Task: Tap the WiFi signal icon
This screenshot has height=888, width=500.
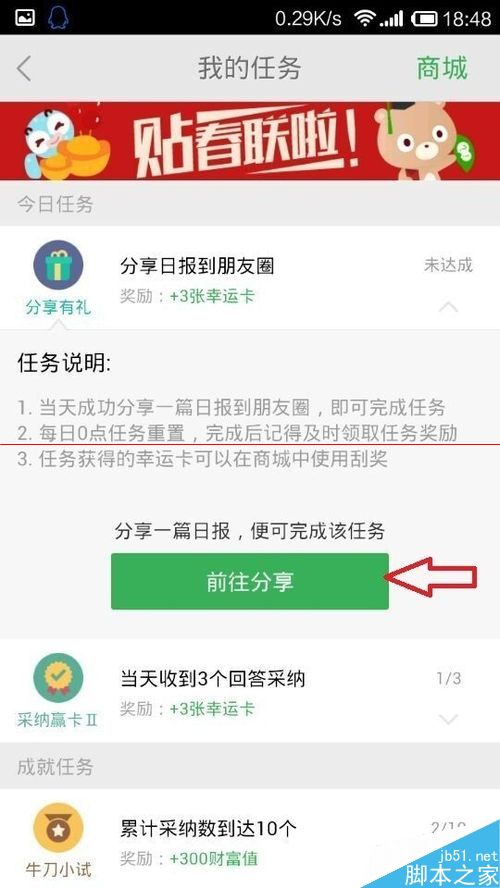Action: tap(365, 19)
